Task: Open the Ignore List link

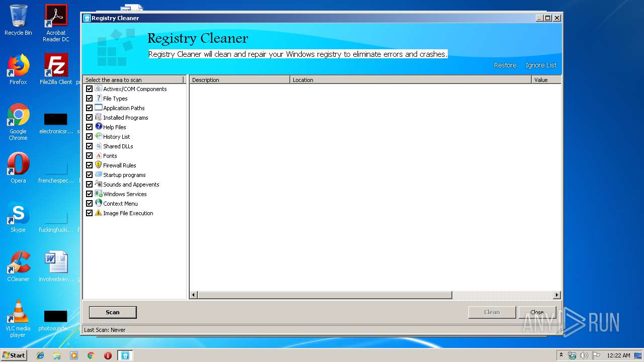Action: tap(541, 65)
